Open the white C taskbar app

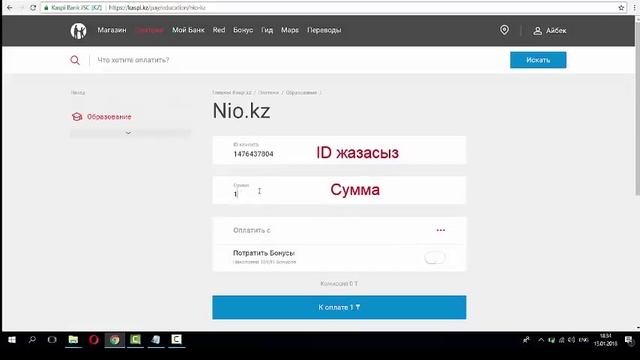point(176,340)
